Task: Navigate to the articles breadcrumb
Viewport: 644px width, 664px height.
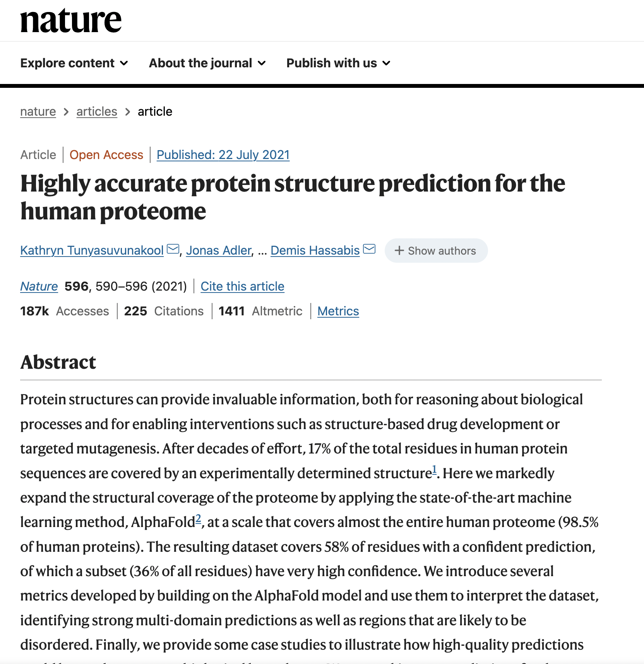Action: 97,111
